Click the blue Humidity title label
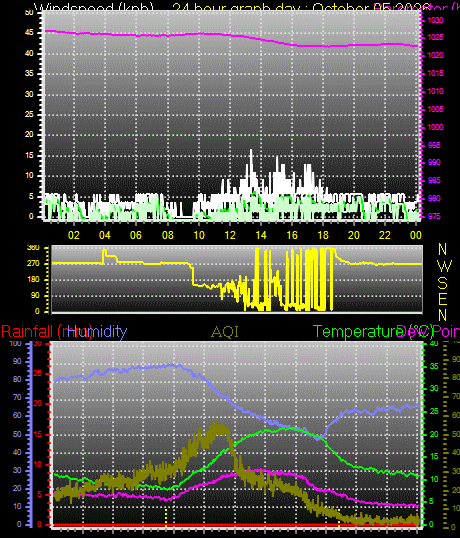Viewport: 460px width, 538px height. 97,332
